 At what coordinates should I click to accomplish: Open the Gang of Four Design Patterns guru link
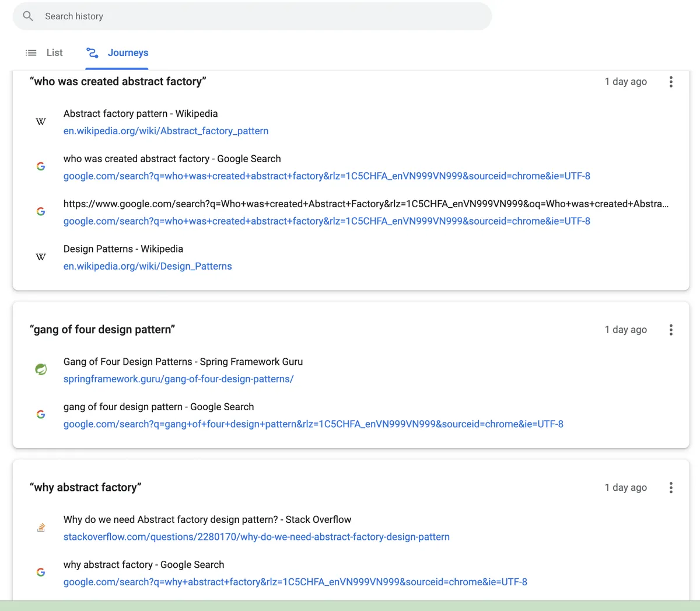coord(178,379)
